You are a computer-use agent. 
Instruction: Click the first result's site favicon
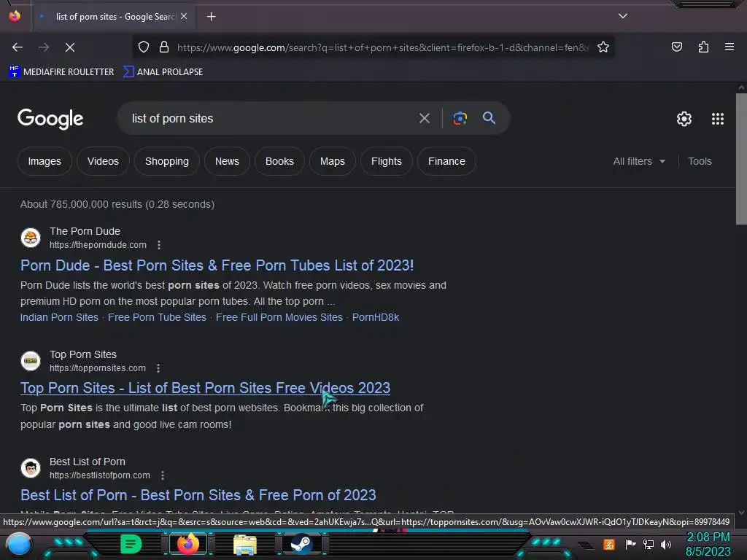click(31, 238)
